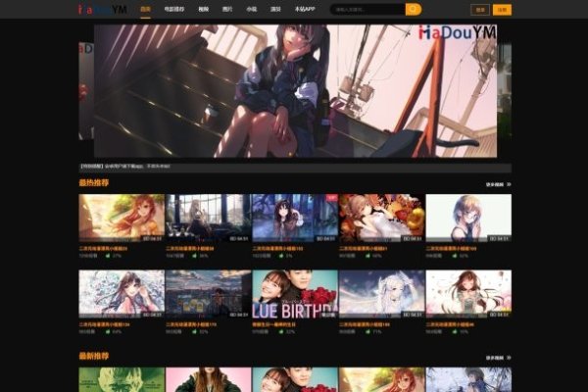Open the girl by large windows thumbnail
Image resolution: width=588 pixels, height=392 pixels.
(208, 218)
